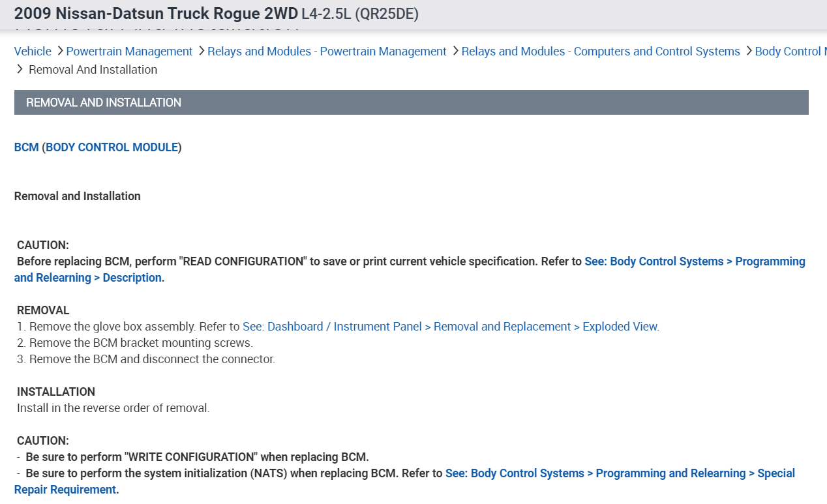Click the 2009 Nissan-Datsun Truck Rogue 2WD title
The height and width of the screenshot is (504, 827).
(156, 14)
